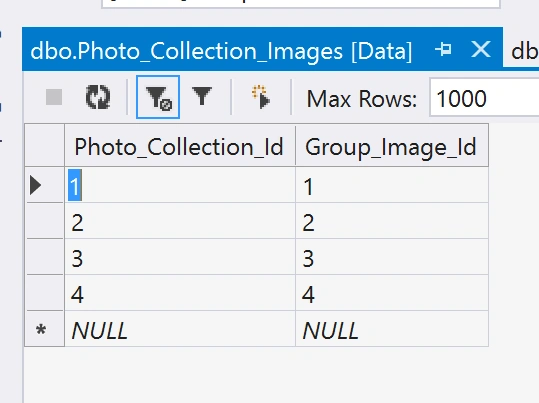Click the grayed Stop query square icon
This screenshot has width=539, height=403.
point(54,97)
